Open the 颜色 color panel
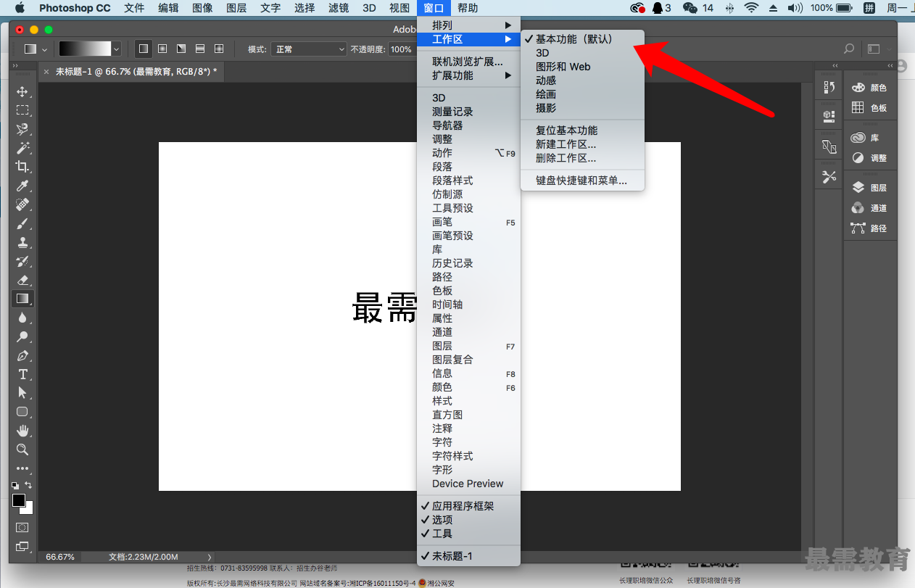This screenshot has height=588, width=915. tap(869, 88)
